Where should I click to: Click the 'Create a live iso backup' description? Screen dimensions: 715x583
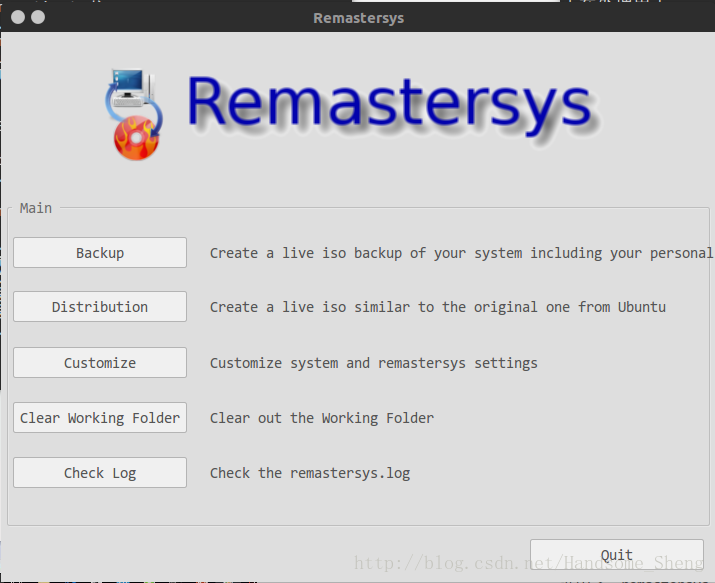tap(461, 253)
